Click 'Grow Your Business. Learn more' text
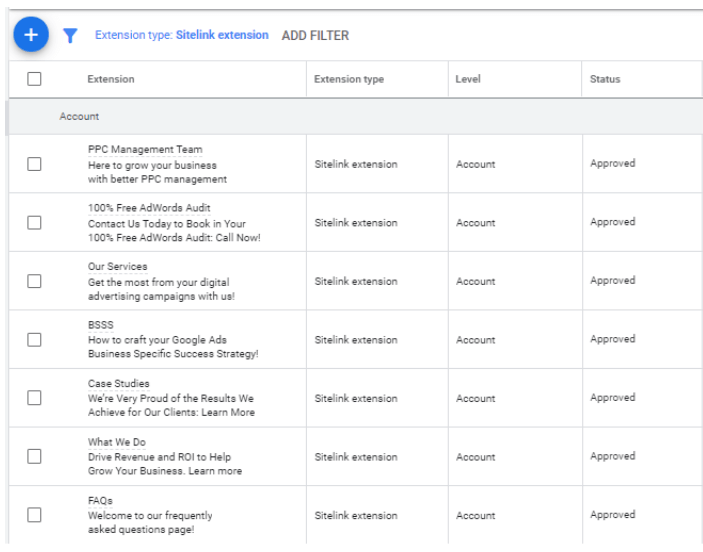 (165, 471)
